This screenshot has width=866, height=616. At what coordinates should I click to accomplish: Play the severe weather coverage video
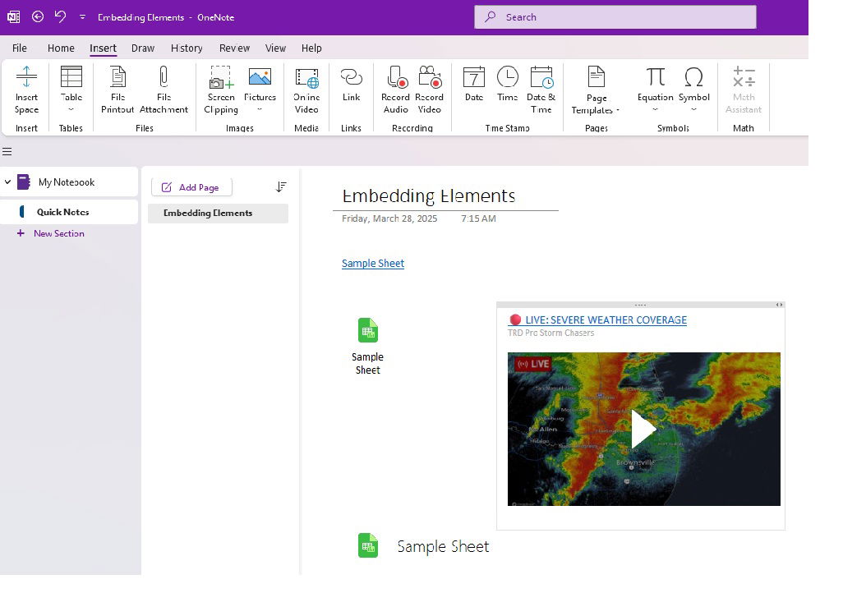(x=643, y=429)
